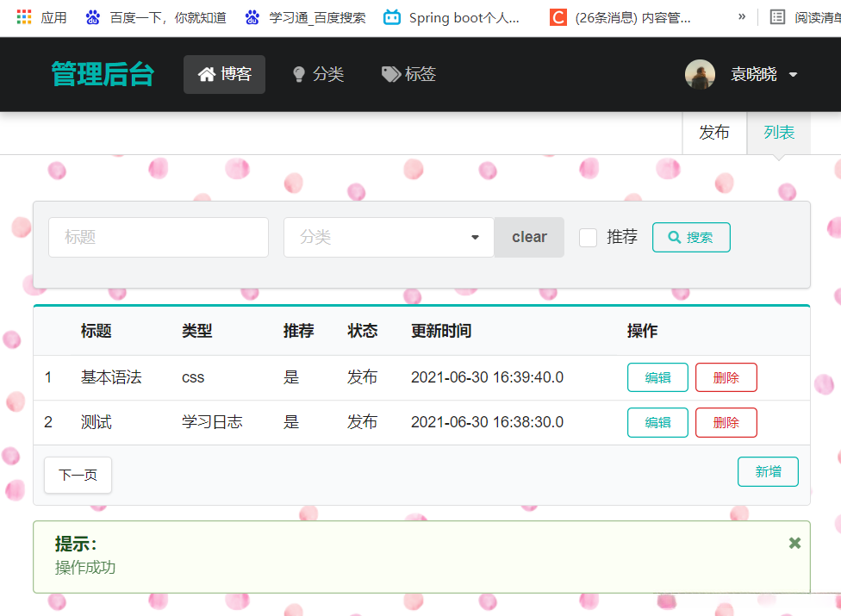Click the 更新时间 column header
This screenshot has width=841, height=616.
(441, 331)
